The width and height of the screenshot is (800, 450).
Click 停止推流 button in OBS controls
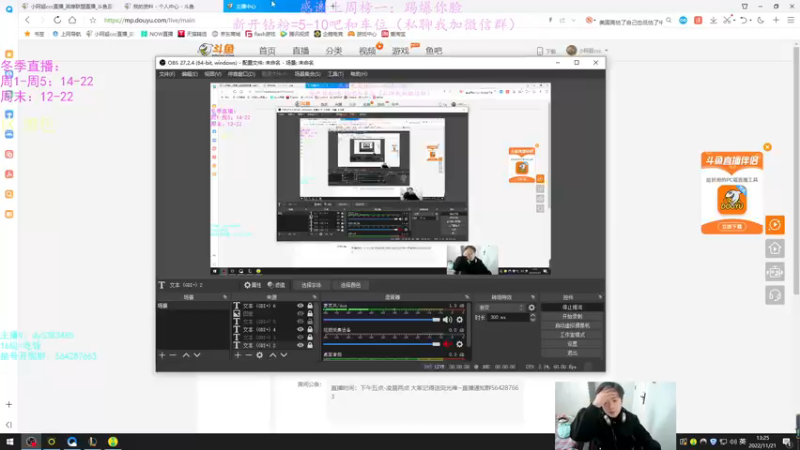(x=572, y=308)
